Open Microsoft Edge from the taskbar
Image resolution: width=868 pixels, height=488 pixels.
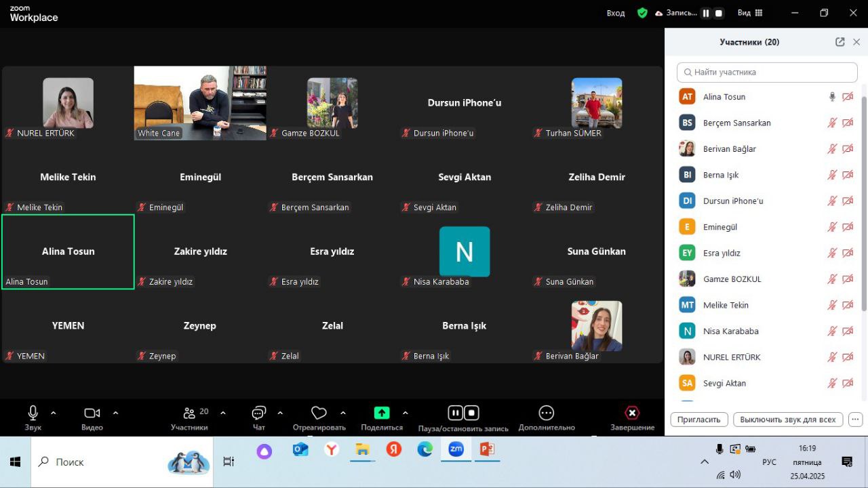pyautogui.click(x=425, y=449)
